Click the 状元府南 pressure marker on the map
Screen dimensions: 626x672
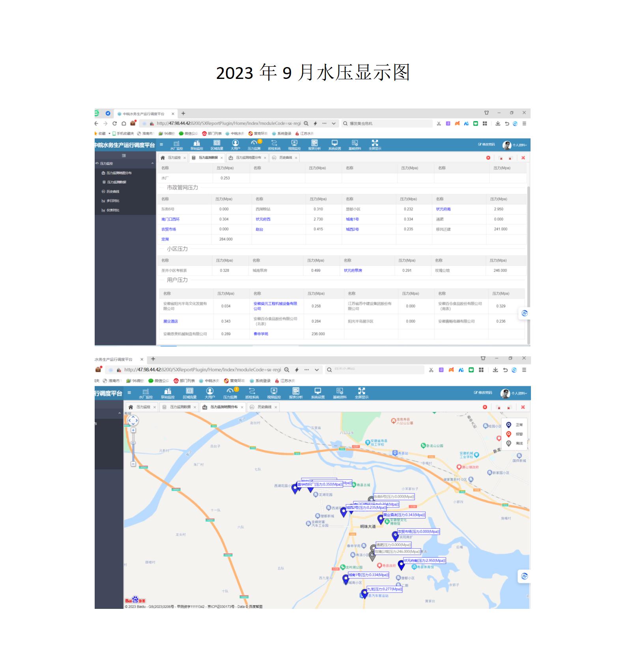401,565
